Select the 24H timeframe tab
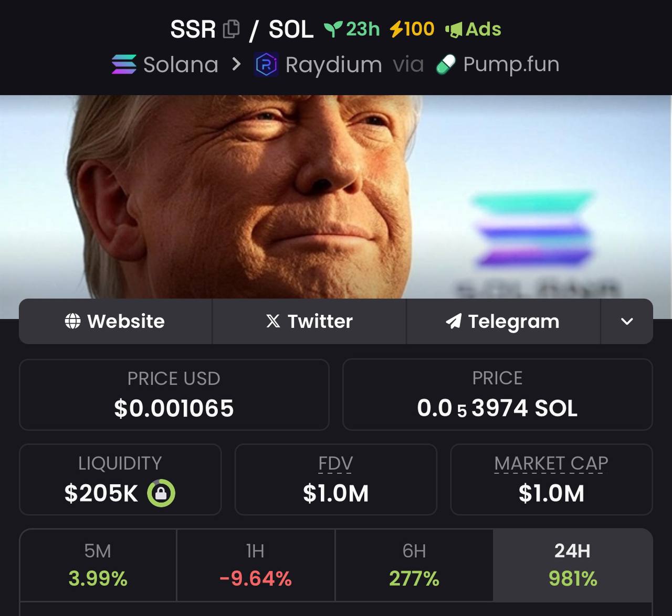The height and width of the screenshot is (616, 672). click(573, 565)
